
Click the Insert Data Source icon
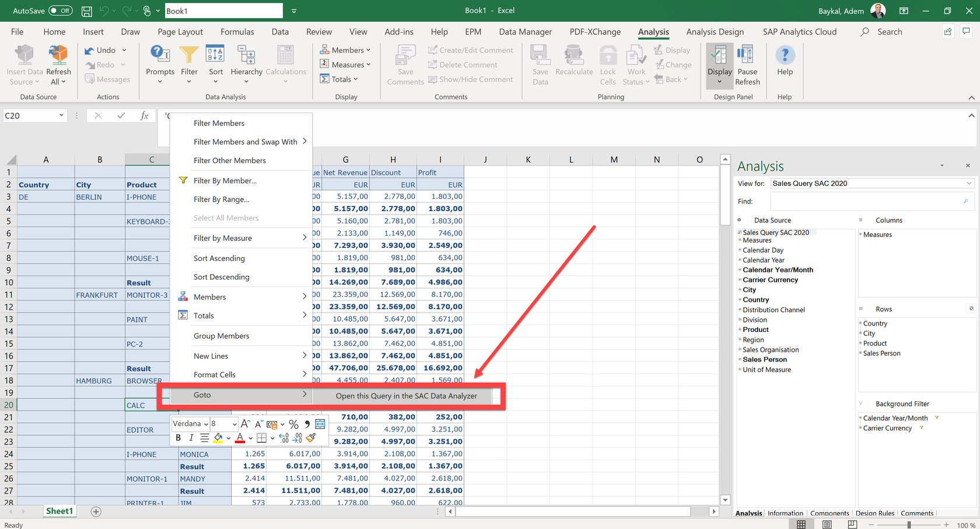pos(24,55)
